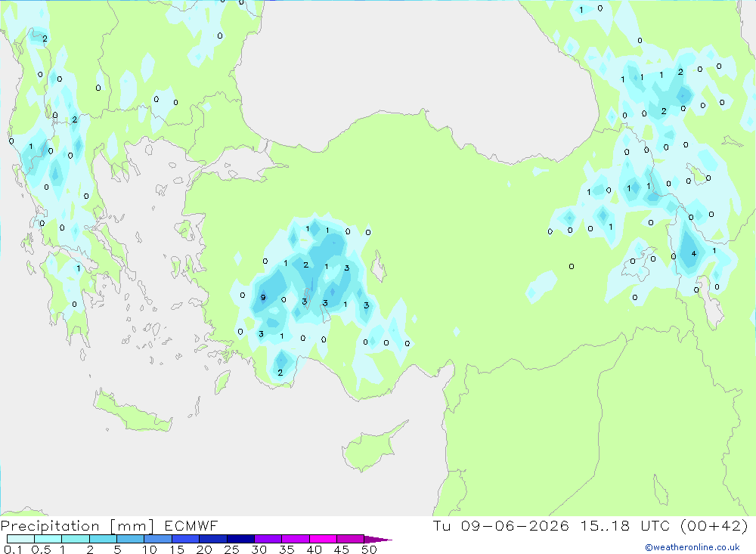Click the 45–50 mm legend swatch
Image resolution: width=756 pixels, height=554 pixels.
click(x=350, y=539)
